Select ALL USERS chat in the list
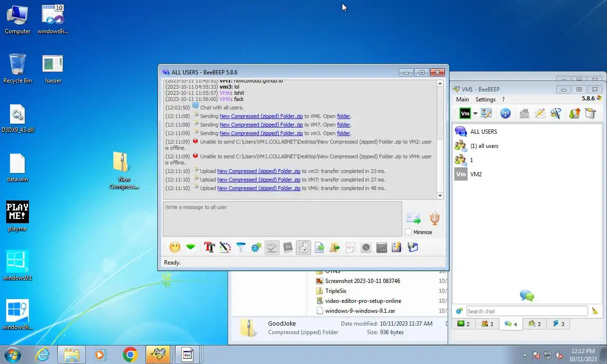607x364 pixels. coord(527,131)
